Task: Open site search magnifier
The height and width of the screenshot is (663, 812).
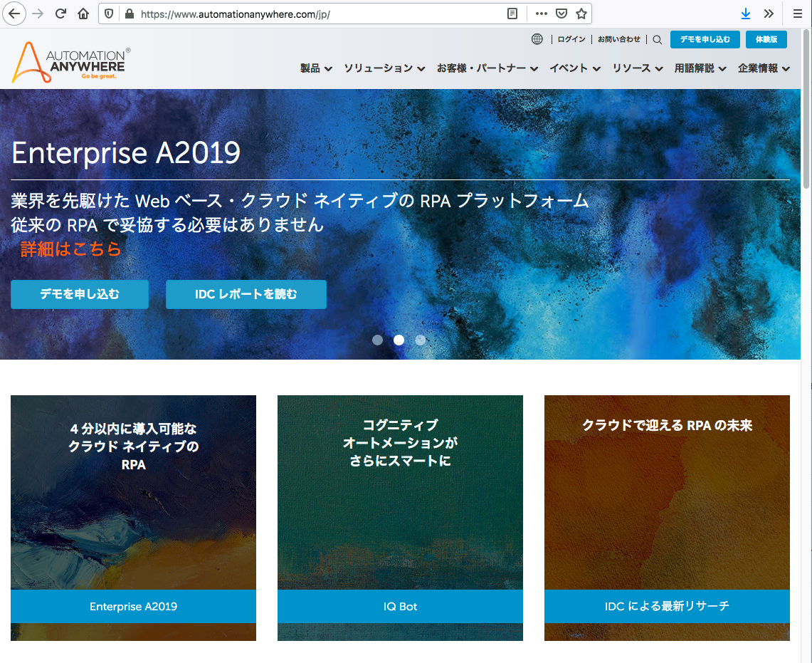Action: click(x=657, y=39)
